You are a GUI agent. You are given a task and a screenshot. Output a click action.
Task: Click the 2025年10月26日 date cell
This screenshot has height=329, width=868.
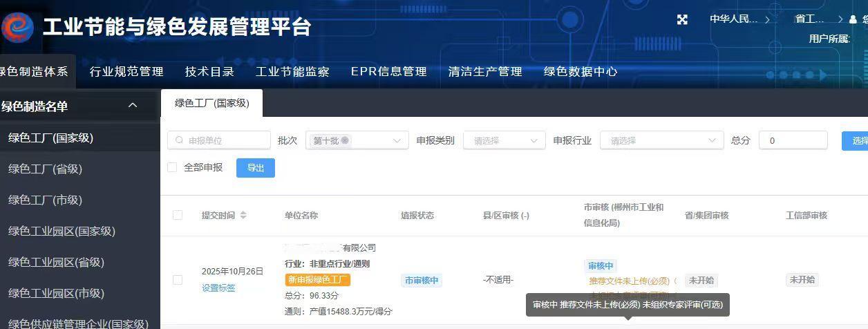pos(232,272)
